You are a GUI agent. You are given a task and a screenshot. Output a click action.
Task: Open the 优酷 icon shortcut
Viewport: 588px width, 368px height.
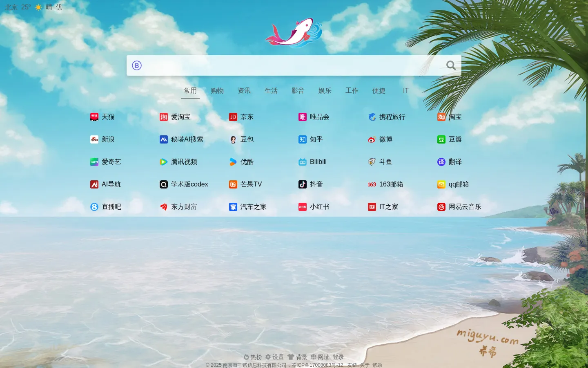[x=233, y=162]
